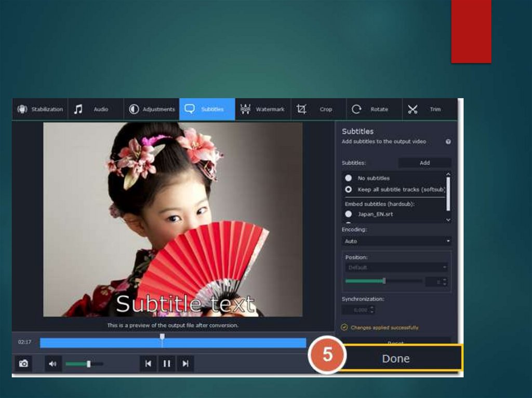532x398 pixels.
Task: Add a new subtitle file
Action: point(424,163)
